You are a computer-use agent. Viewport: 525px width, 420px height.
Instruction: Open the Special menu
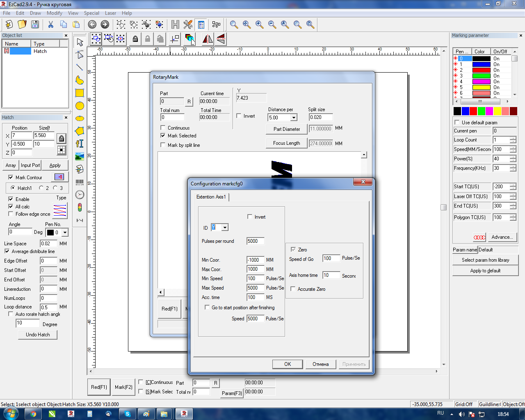91,13
